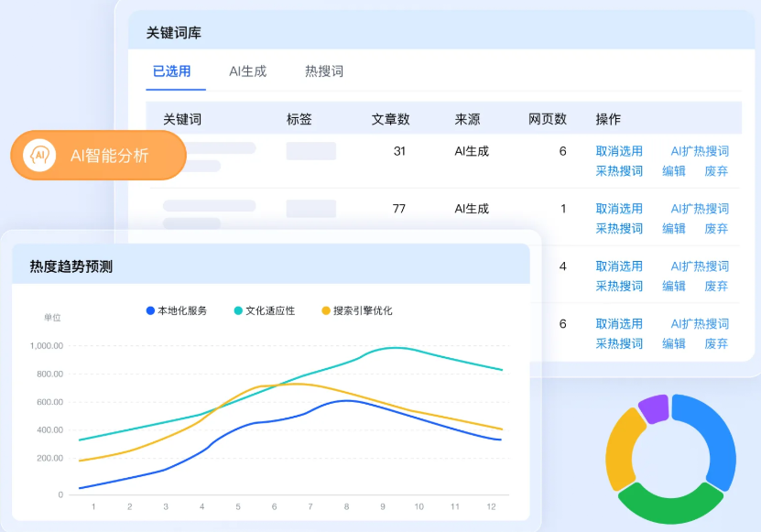
Task: Click 采热搜词 in the second row
Action: 619,229
